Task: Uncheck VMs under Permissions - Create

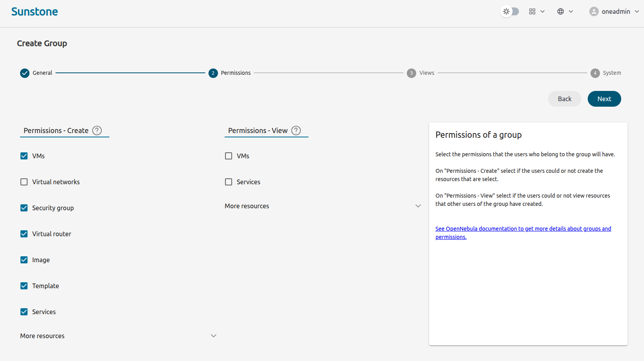Action: click(24, 156)
